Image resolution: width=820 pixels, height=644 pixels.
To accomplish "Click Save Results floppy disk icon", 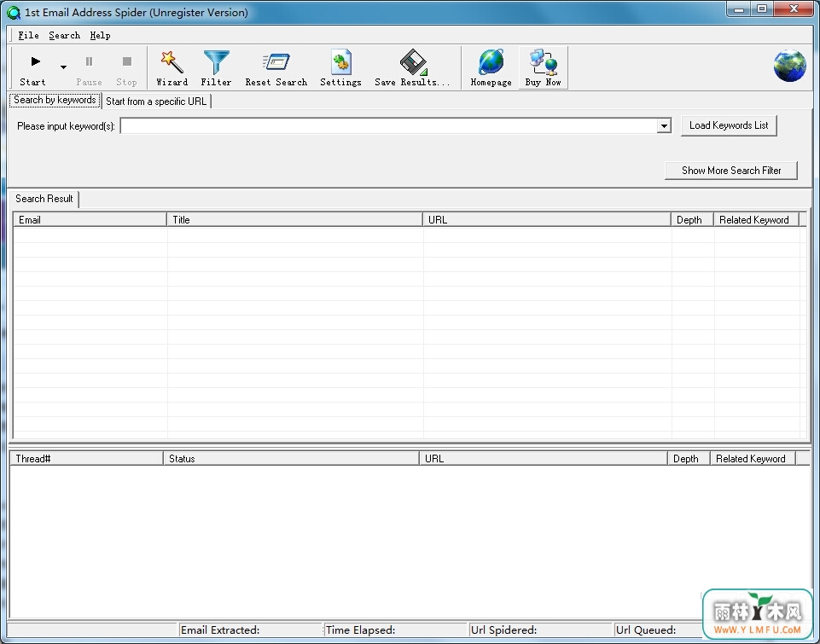I will pyautogui.click(x=413, y=62).
